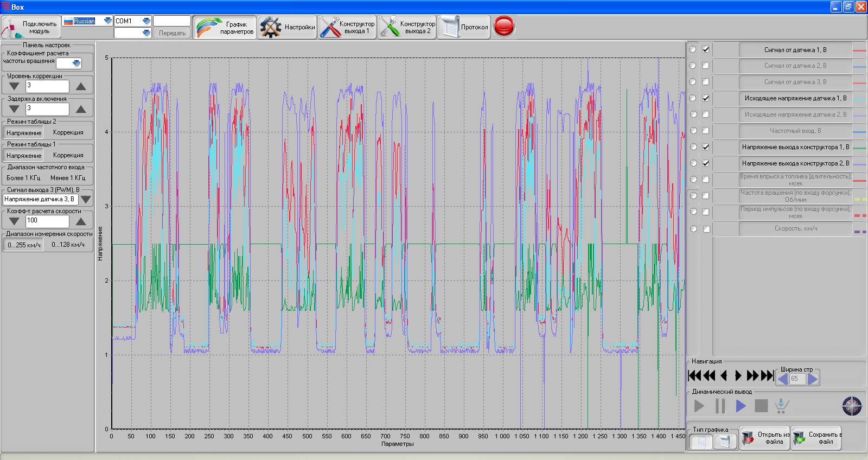Jump to last page in Навигация
The width and height of the screenshot is (868, 460).
pos(768,375)
